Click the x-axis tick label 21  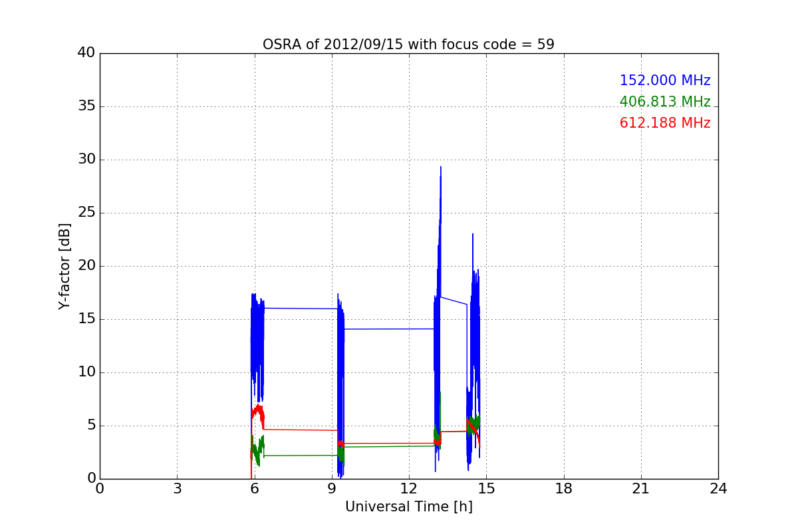(640, 489)
